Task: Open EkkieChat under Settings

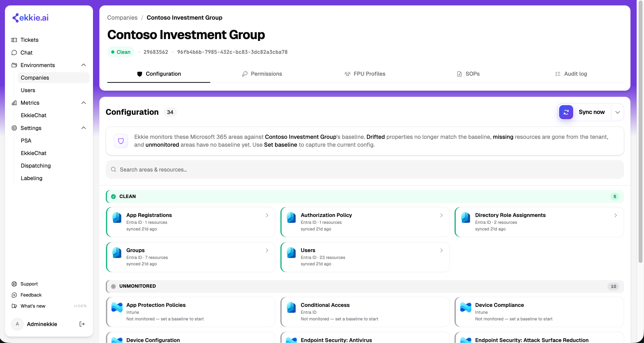Action: pos(53,153)
